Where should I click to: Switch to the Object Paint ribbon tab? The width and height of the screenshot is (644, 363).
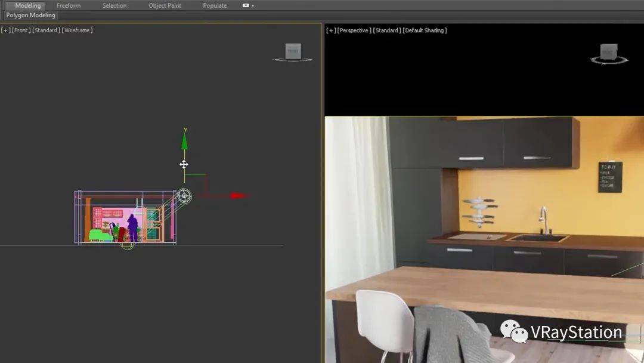pyautogui.click(x=165, y=6)
